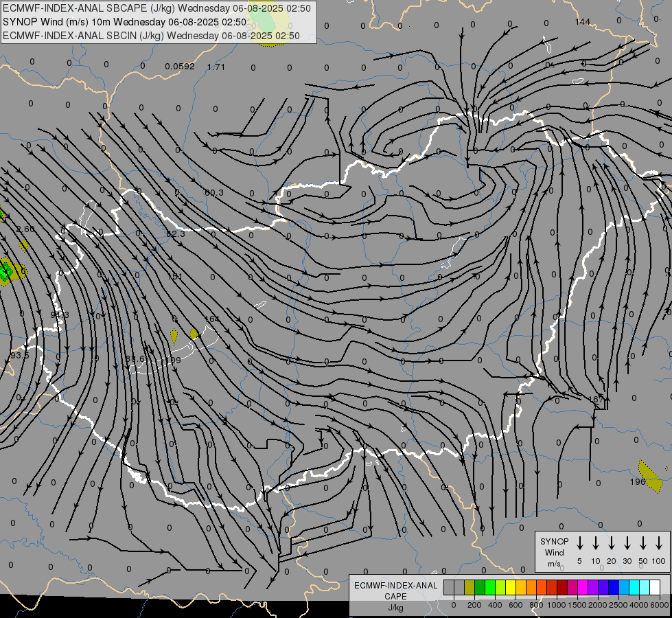This screenshot has width=672, height=618.
Task: Choose the pale cyan legend swatch
Action: point(645,587)
